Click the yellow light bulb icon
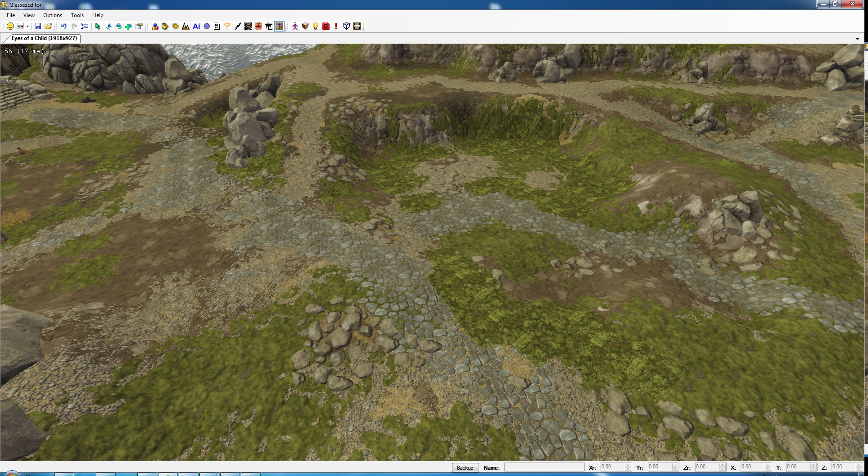The height and width of the screenshot is (476, 868). click(x=316, y=27)
